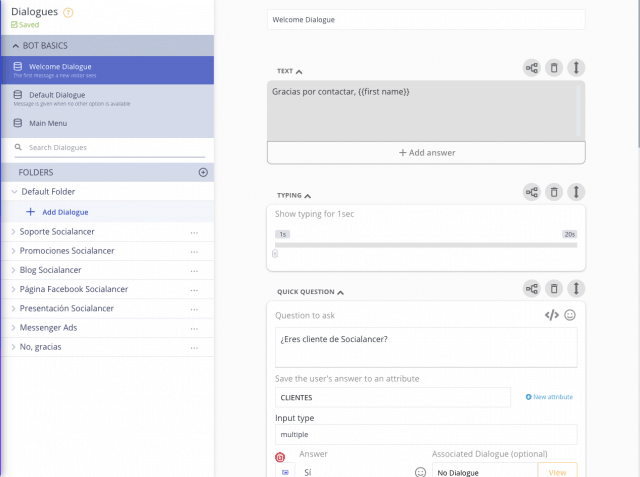Expand the Messenger Ads folder
This screenshot has width=640, height=477.
(x=13, y=328)
